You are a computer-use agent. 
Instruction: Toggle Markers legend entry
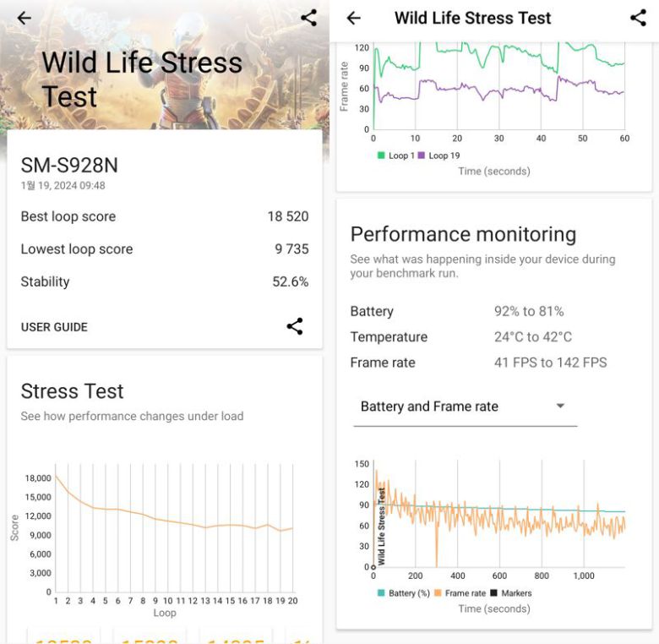(x=512, y=593)
